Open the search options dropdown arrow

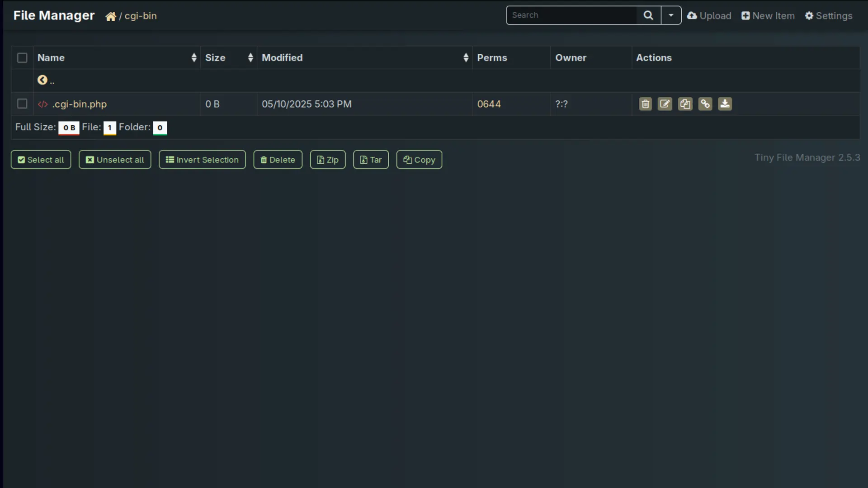click(x=671, y=15)
